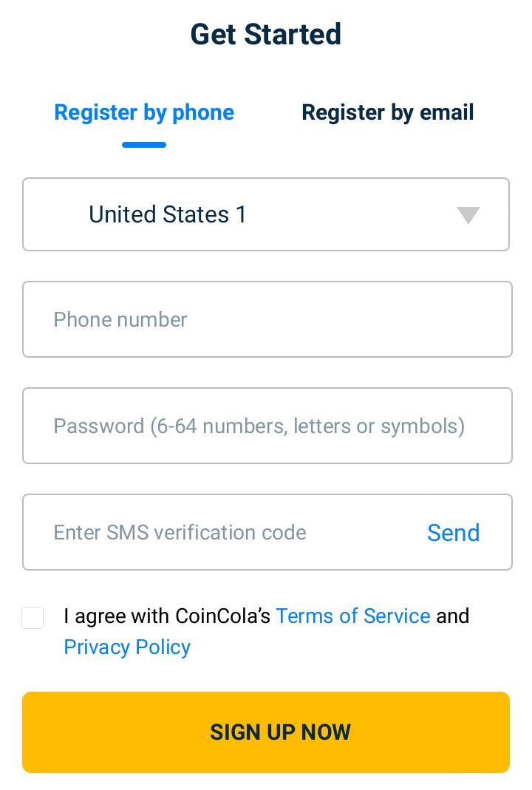
Task: Click the password hint about 6-64 characters
Action: [307, 426]
